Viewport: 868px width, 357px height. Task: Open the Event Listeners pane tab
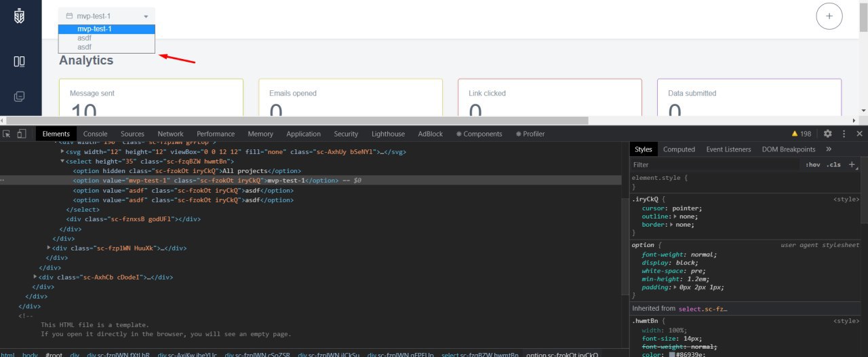coord(728,149)
